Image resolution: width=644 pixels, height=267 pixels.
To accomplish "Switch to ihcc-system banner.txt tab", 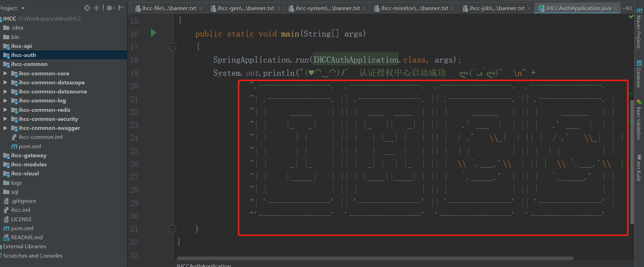I will [x=324, y=8].
